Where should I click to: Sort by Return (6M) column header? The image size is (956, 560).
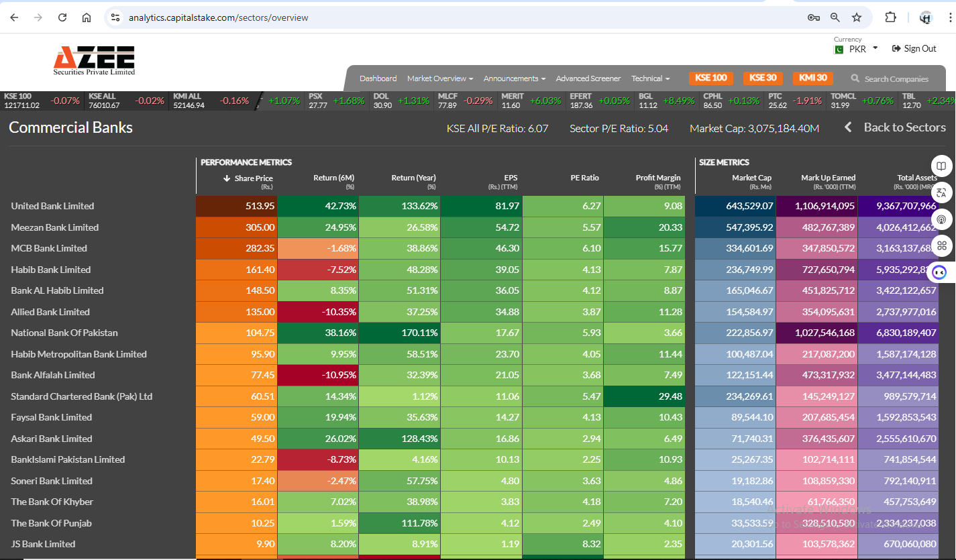(x=333, y=178)
